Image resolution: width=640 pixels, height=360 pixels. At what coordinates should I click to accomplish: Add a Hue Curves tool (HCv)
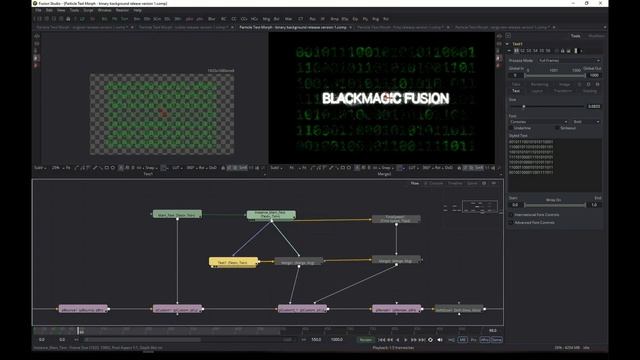coord(254,19)
